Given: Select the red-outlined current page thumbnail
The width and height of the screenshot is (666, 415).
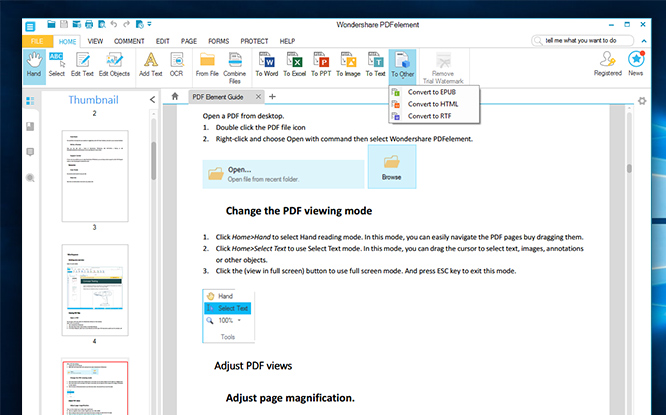Looking at the screenshot, I should coord(95,387).
